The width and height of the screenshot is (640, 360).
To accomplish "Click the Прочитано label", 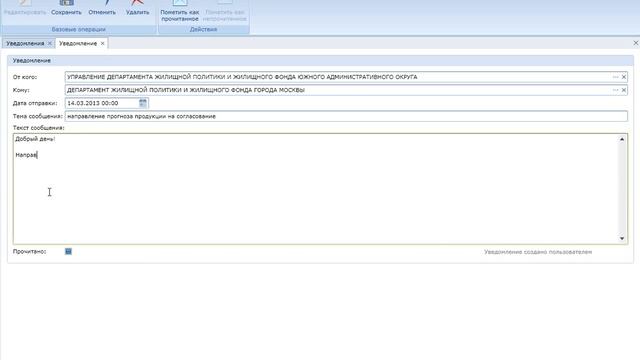I will click(29, 251).
